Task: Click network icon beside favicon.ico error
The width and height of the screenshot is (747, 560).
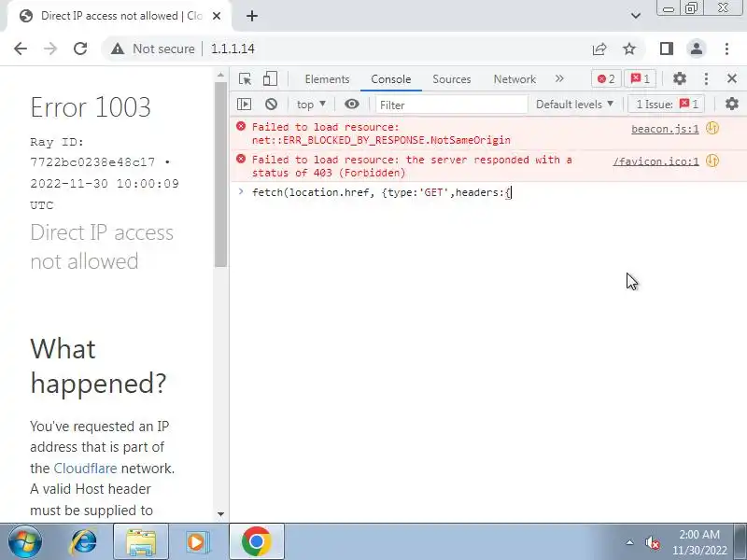Action: click(712, 161)
